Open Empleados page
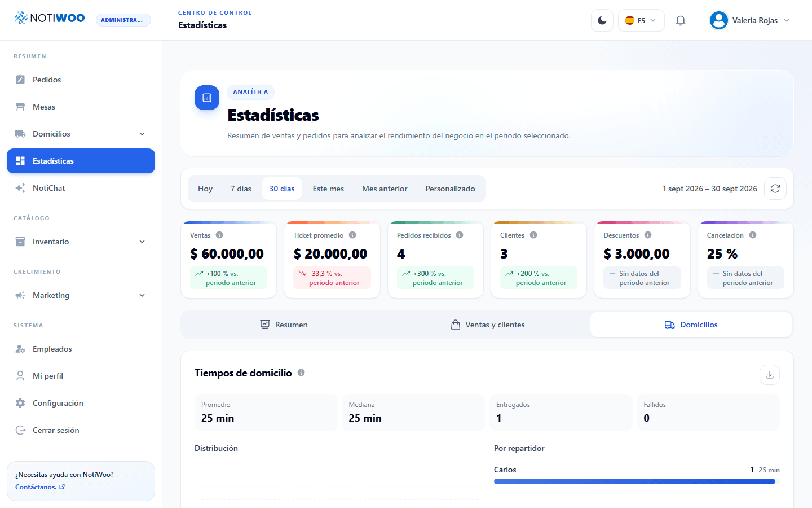The width and height of the screenshot is (812, 508). pyautogui.click(x=81, y=349)
